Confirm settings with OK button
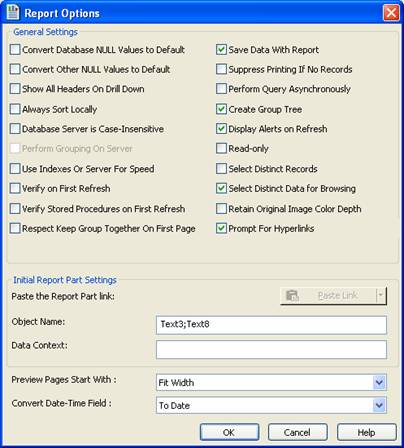The height and width of the screenshot is (448, 404). click(229, 432)
